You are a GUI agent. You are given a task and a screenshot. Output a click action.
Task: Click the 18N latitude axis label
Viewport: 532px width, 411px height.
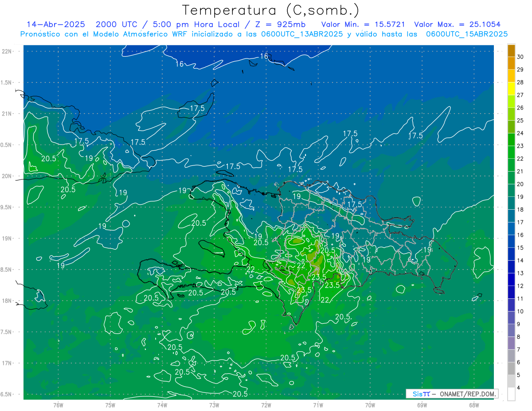(7, 301)
